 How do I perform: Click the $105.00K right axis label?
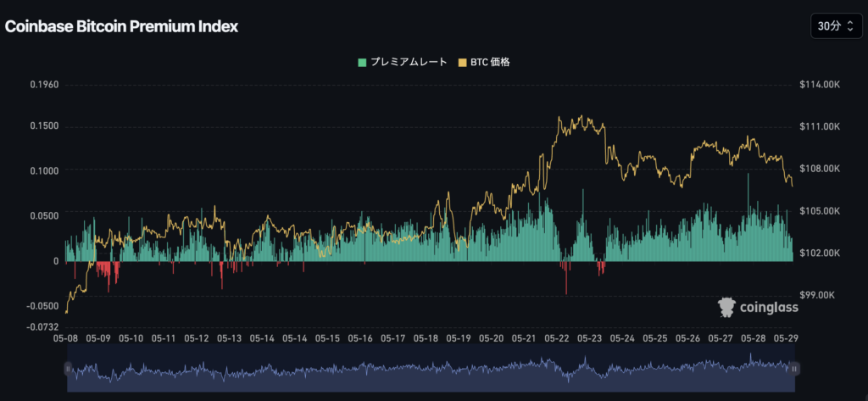(x=820, y=211)
